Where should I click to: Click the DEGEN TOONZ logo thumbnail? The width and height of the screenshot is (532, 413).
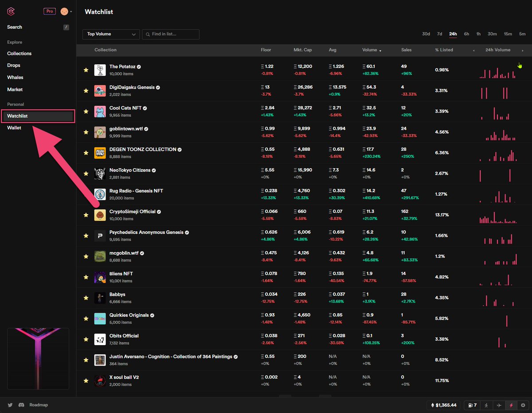(100, 153)
